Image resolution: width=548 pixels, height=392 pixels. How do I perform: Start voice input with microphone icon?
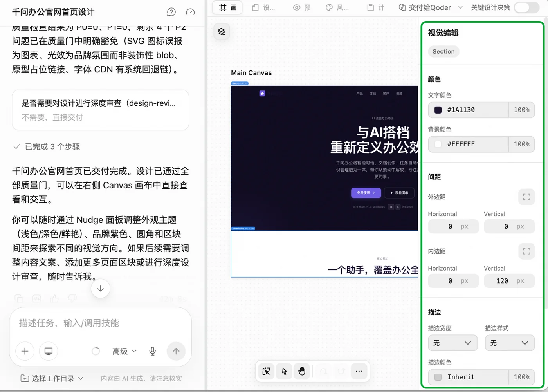pyautogui.click(x=153, y=351)
